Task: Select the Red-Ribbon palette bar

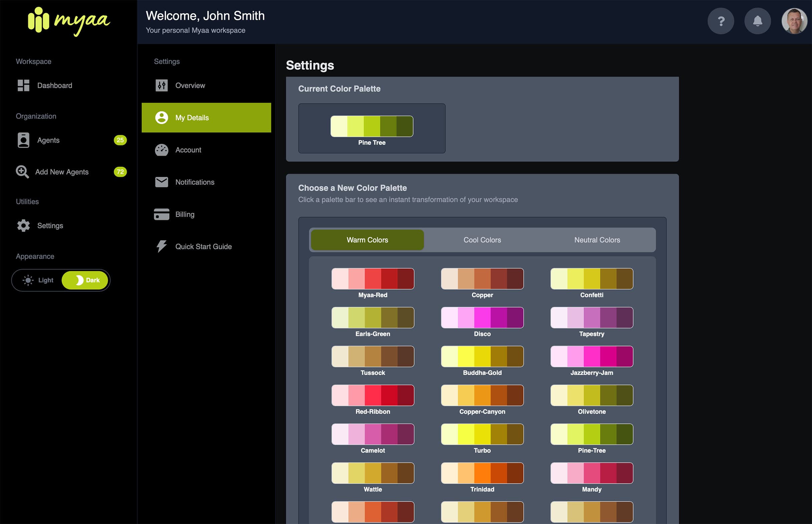Action: click(373, 395)
